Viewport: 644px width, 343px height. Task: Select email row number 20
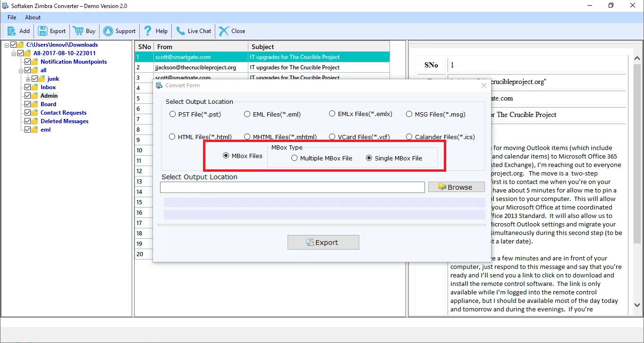coord(144,254)
